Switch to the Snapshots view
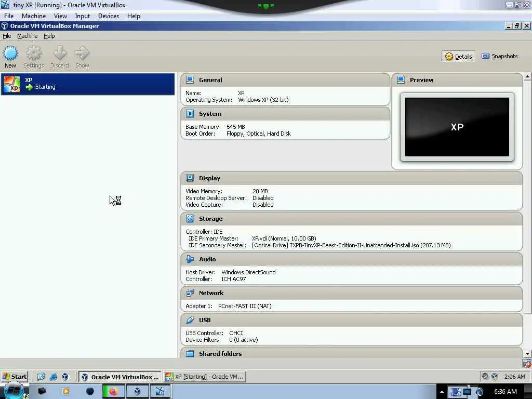532x399 pixels. (x=499, y=56)
